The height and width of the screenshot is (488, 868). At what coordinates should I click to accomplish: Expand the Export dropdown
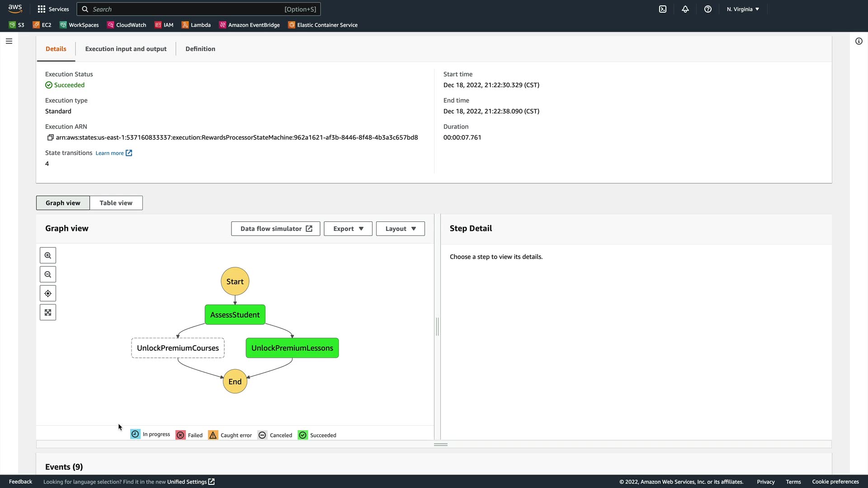click(x=348, y=229)
